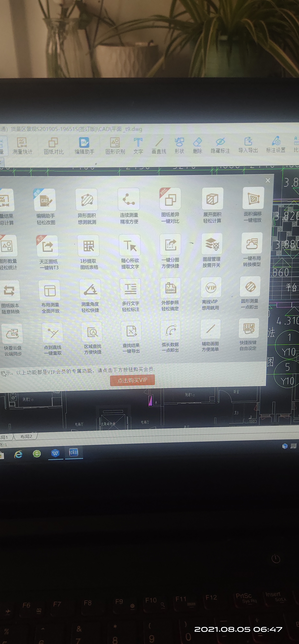Switch to the 布局2 layout tab
Screen dimensions: 299x644
[26, 436]
